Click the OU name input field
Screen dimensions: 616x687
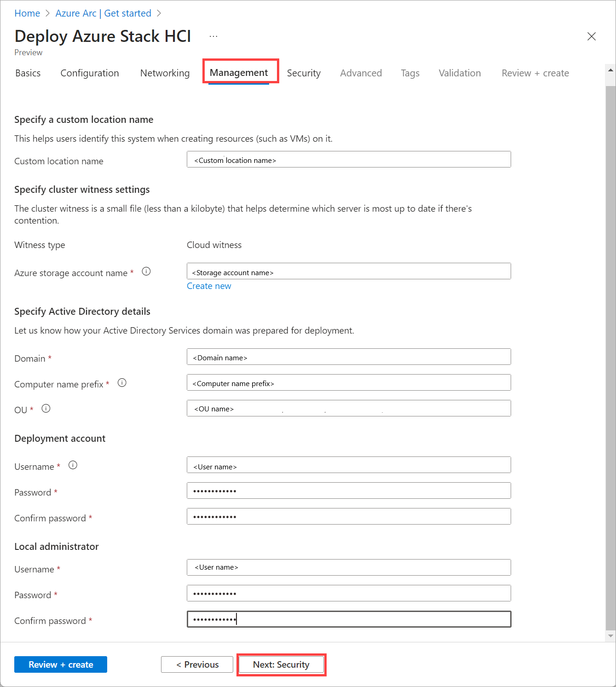tap(349, 408)
